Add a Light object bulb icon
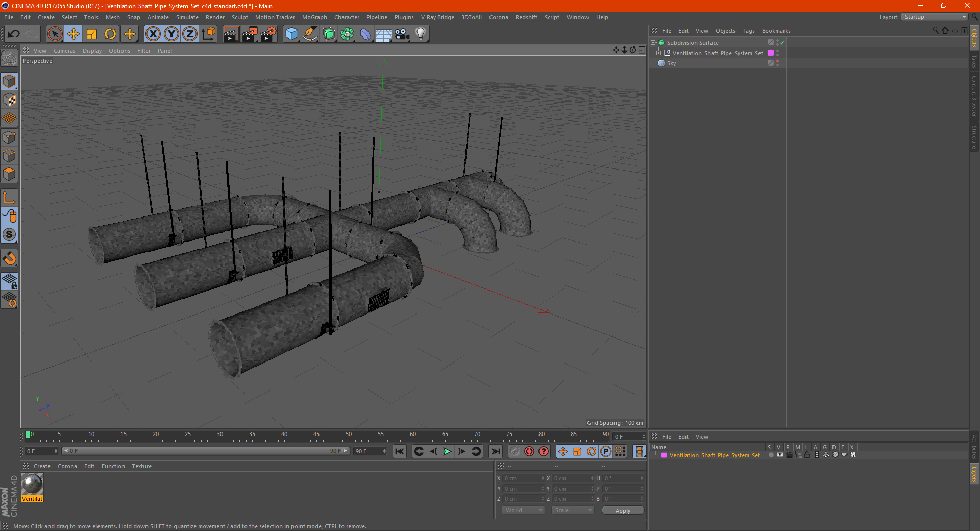Screen dimensions: 980x531 coord(421,34)
